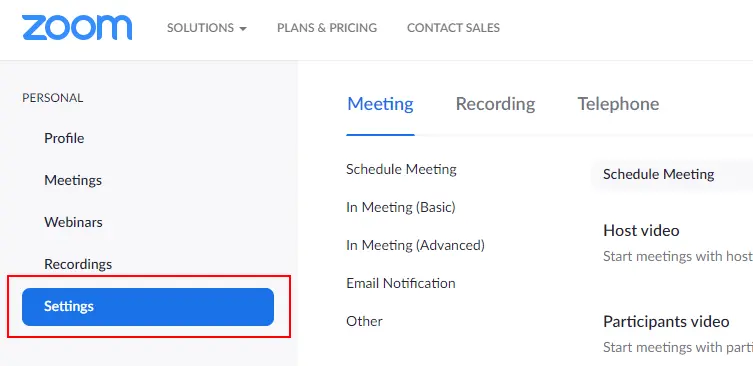Open the Telephone tab
This screenshot has height=366, width=753.
click(619, 104)
